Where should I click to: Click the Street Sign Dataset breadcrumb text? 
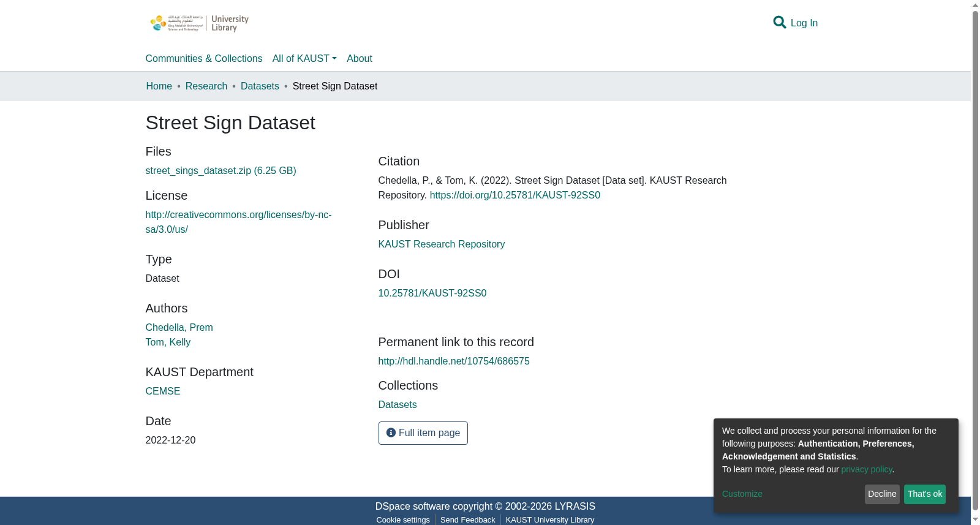[335, 86]
